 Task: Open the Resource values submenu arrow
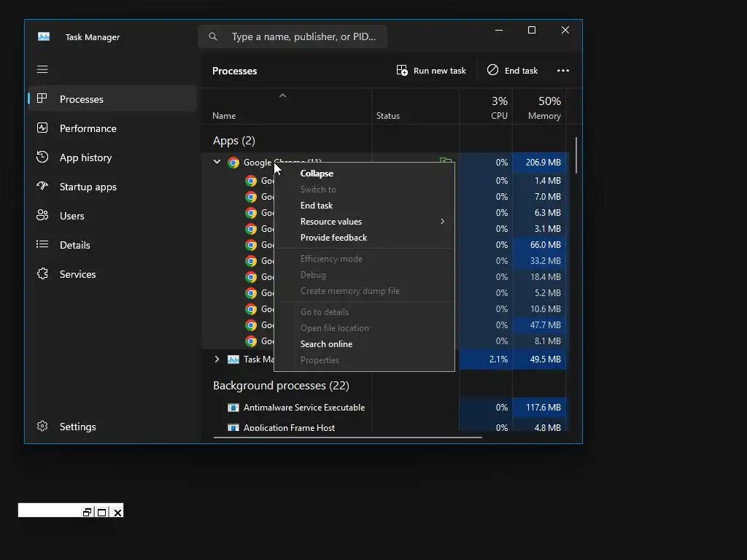[x=443, y=222]
